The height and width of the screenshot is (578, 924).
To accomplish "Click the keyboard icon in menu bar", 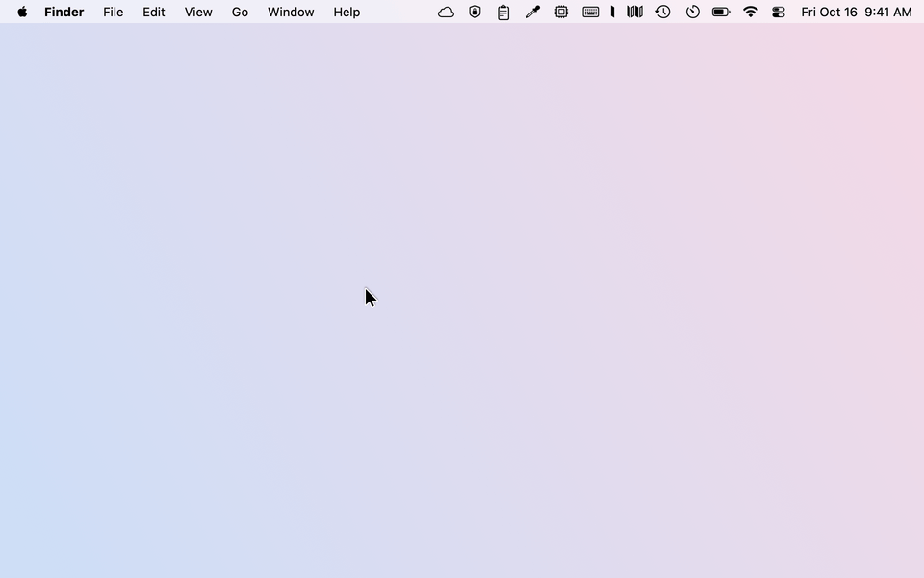I will tap(590, 12).
